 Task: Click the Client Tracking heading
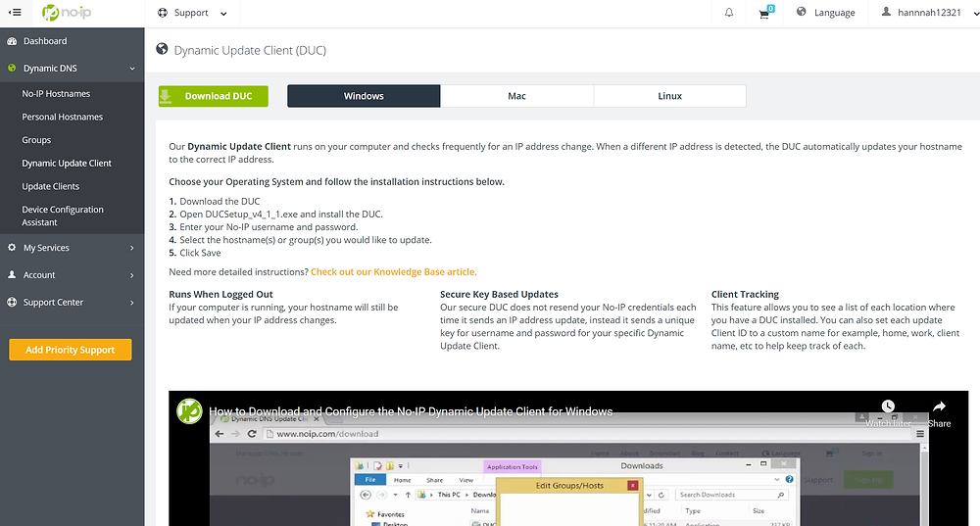point(745,294)
